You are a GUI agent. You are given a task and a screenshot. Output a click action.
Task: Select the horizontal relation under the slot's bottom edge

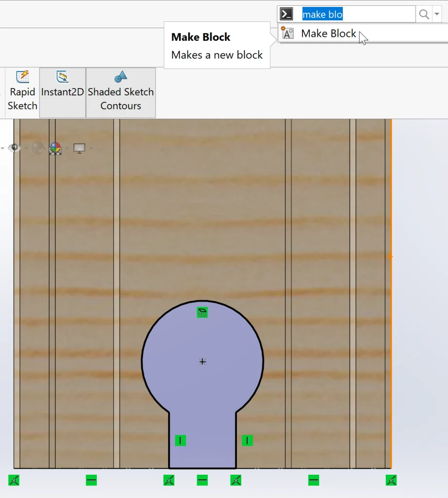(x=202, y=480)
